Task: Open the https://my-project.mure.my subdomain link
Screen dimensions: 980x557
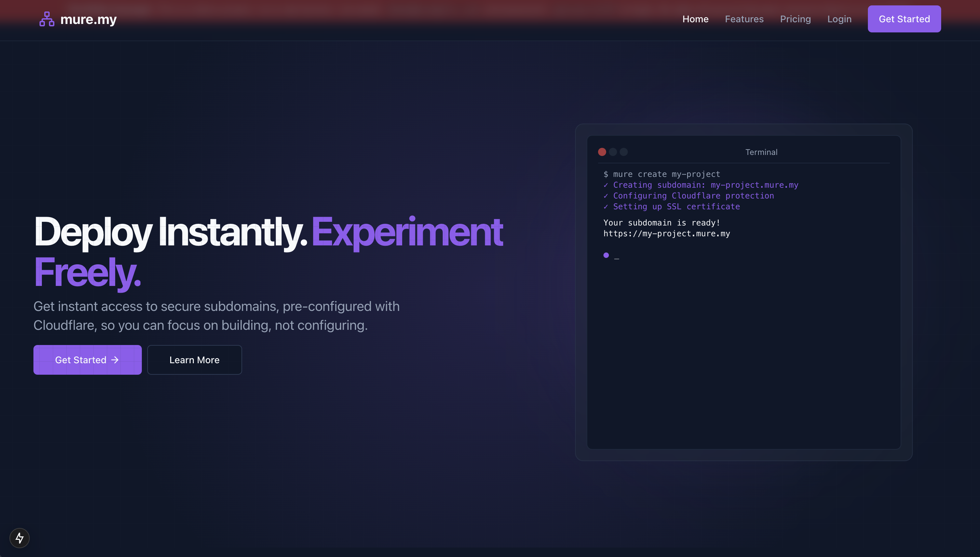Action: tap(667, 233)
